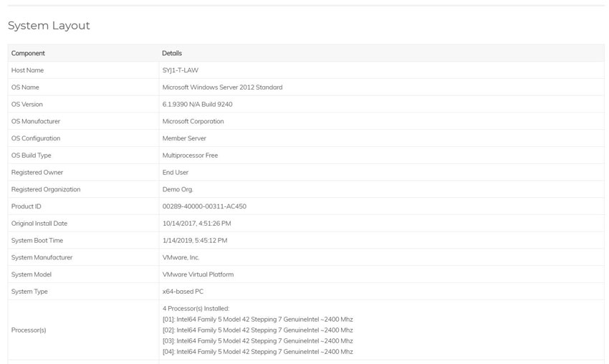Select the 6.1.9390 N/A Build 9240 value
The height and width of the screenshot is (364, 609).
[197, 105]
